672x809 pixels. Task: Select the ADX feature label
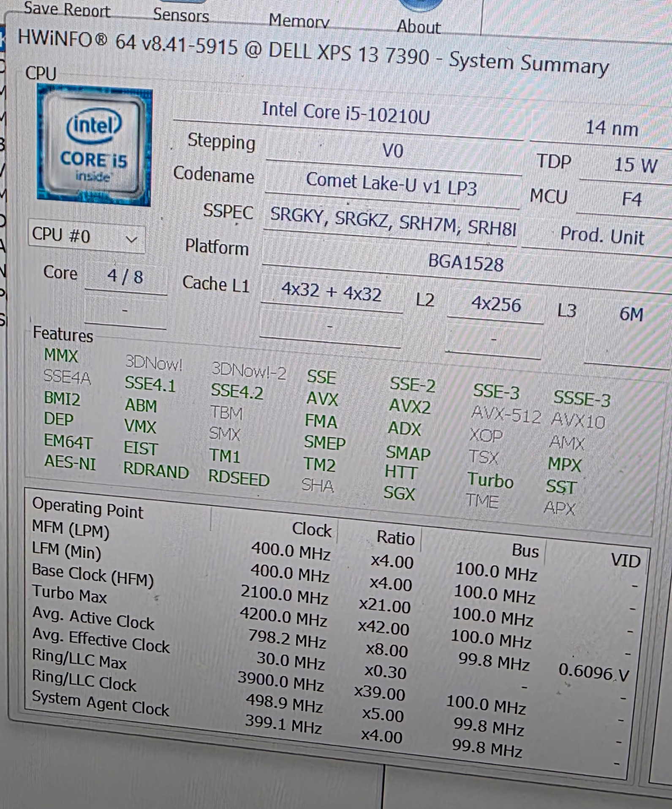405,429
